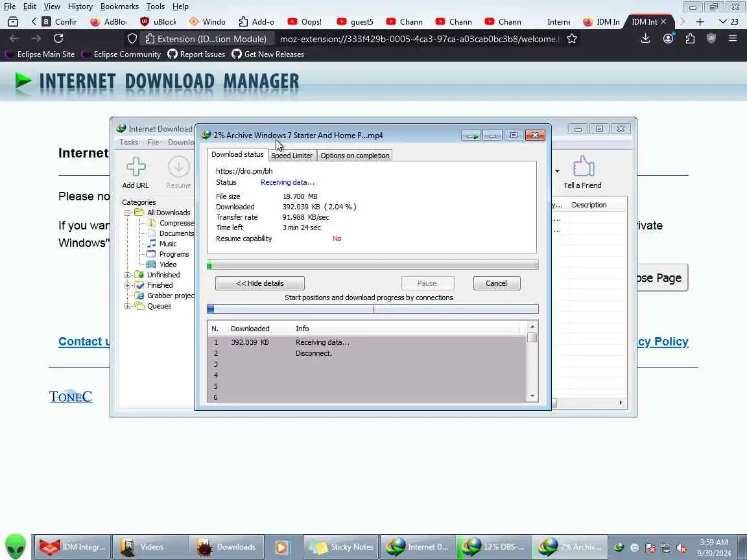Open Sticky Notes from taskbar
Viewport: 747px width, 560px height.
pos(342,546)
